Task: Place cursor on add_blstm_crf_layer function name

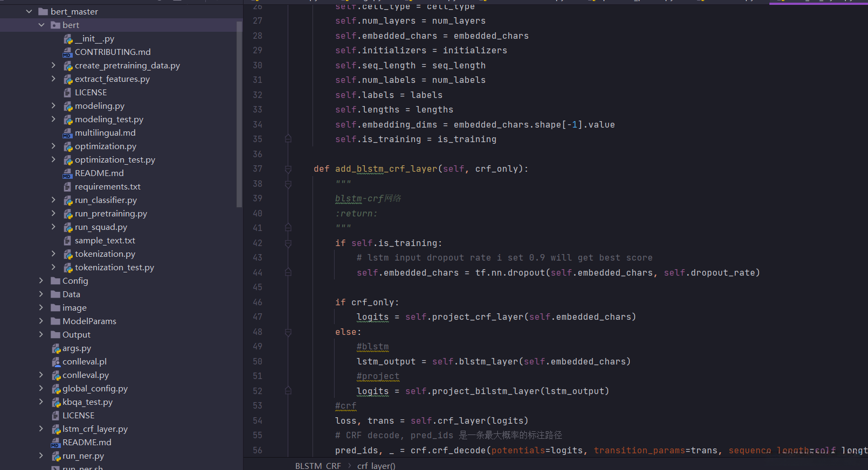Action: tap(386, 169)
